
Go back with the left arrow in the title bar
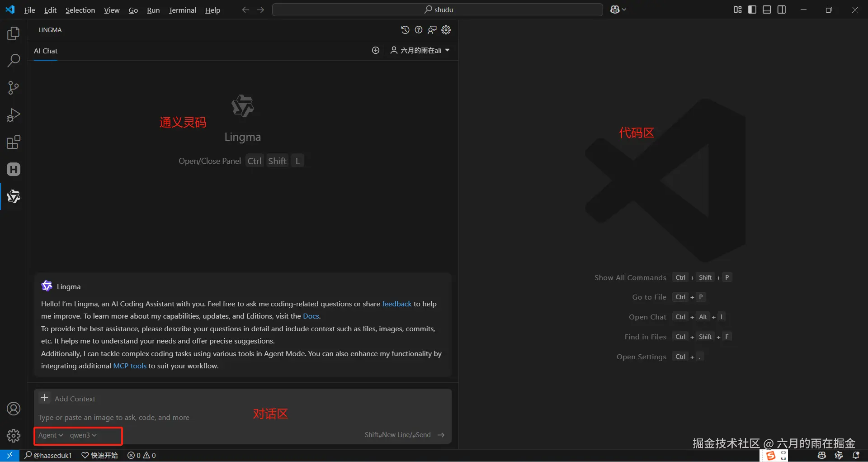245,10
